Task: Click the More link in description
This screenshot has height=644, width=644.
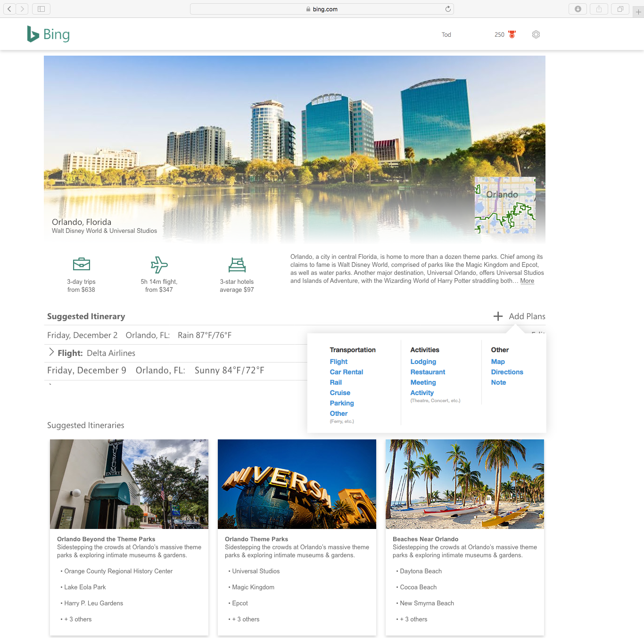Action: coord(527,281)
